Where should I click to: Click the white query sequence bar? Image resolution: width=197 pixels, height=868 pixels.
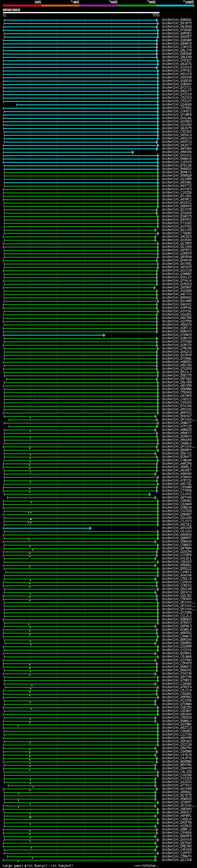click(x=81, y=12)
